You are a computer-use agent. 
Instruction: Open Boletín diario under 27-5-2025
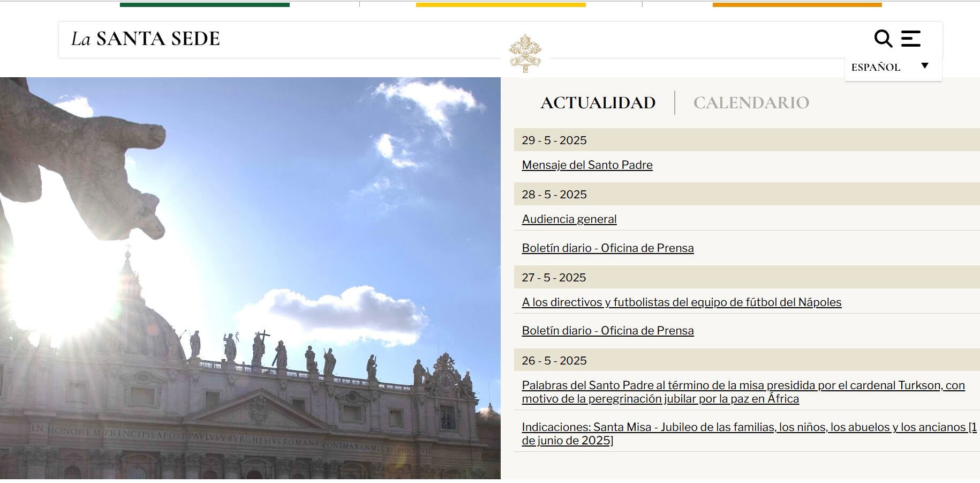[608, 331]
